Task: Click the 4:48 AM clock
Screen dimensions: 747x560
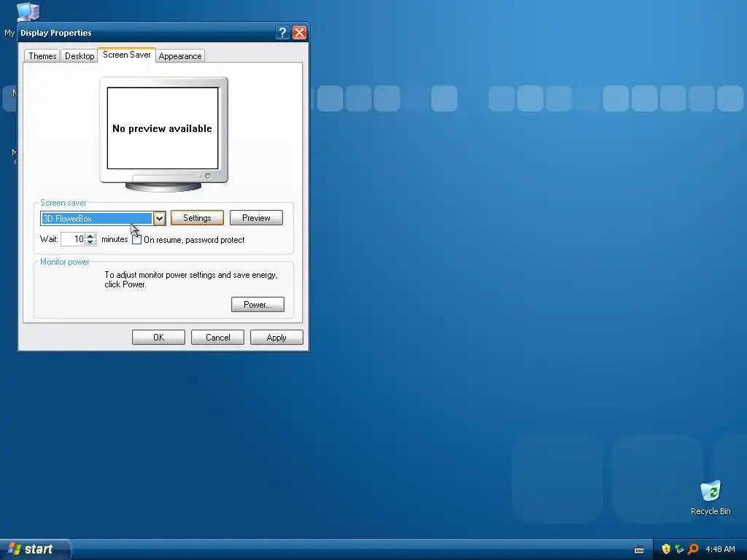Action: [x=720, y=549]
